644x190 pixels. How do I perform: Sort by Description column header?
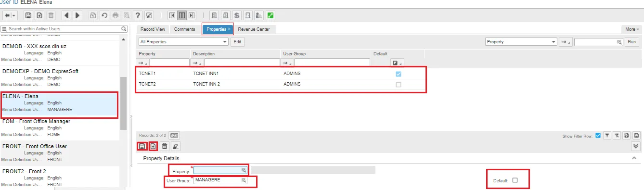tap(204, 54)
